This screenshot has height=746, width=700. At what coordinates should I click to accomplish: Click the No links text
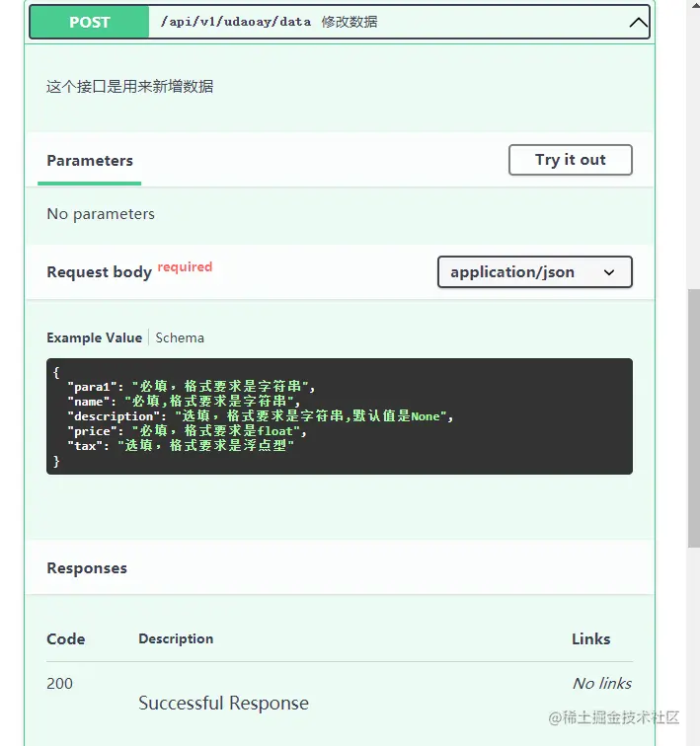click(602, 684)
